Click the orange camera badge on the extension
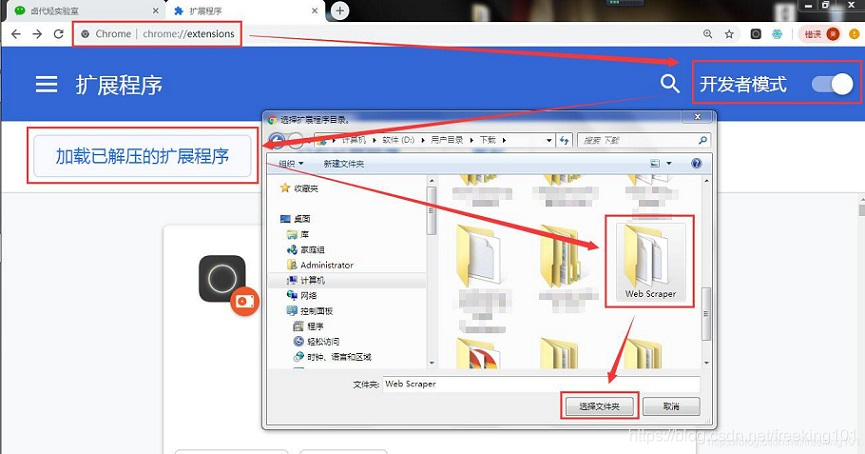Viewport: 865px width, 454px height. point(244,301)
